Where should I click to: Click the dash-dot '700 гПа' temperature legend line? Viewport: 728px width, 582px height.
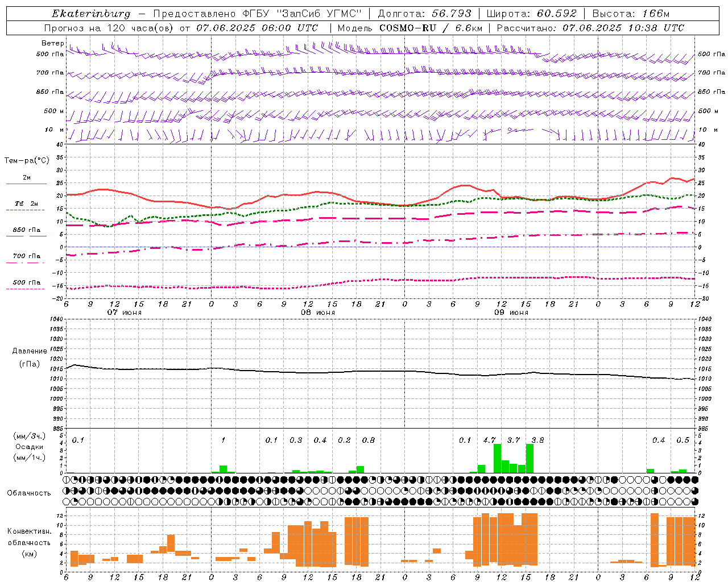[25, 263]
